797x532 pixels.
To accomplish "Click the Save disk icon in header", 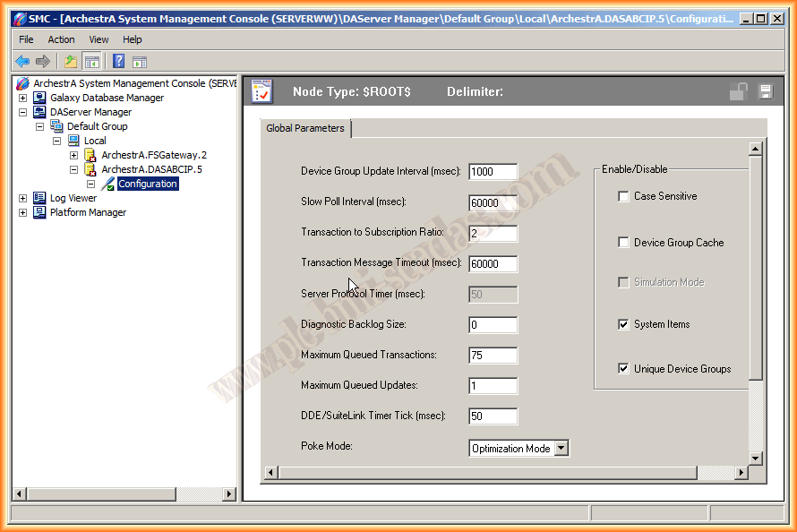I will click(x=765, y=91).
